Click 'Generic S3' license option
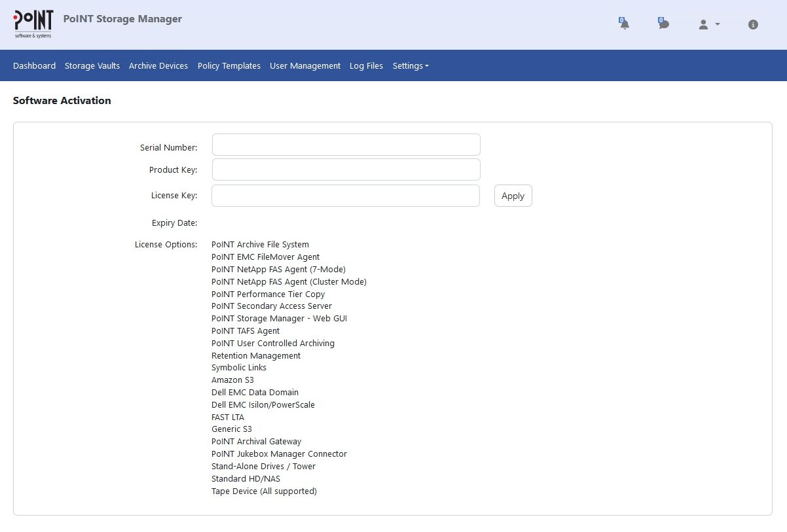Viewport: 787px width, 532px height. click(x=232, y=429)
